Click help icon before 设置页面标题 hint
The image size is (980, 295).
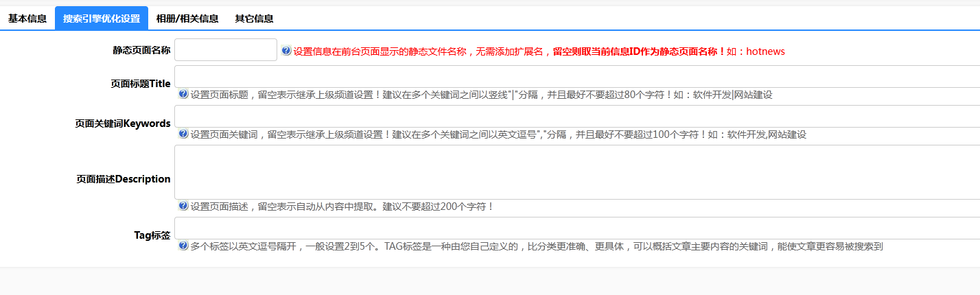pos(183,94)
